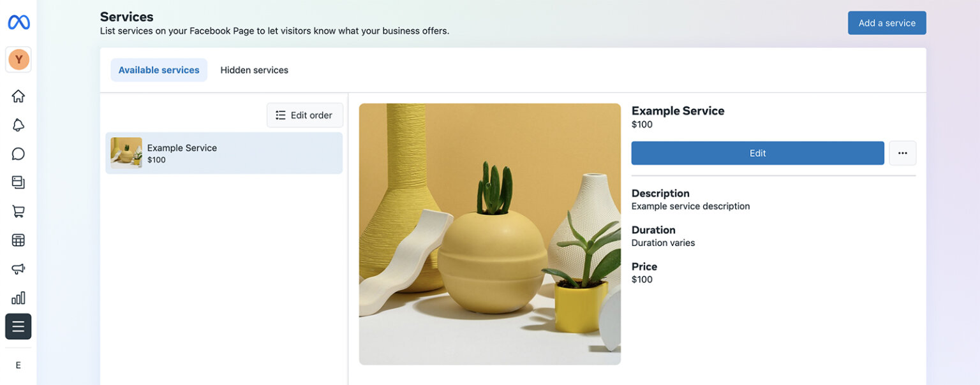Click the Example Service product image
The width and height of the screenshot is (980, 385).
pyautogui.click(x=489, y=233)
